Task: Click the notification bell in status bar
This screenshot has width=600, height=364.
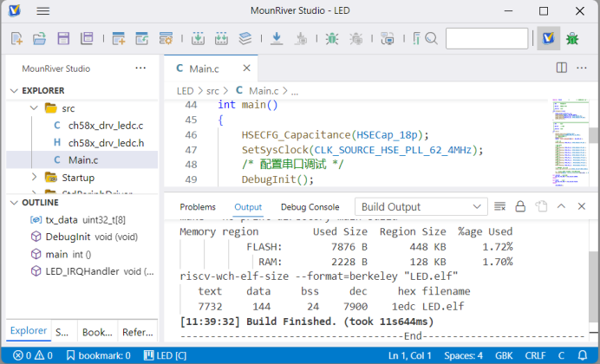Action: point(583,355)
